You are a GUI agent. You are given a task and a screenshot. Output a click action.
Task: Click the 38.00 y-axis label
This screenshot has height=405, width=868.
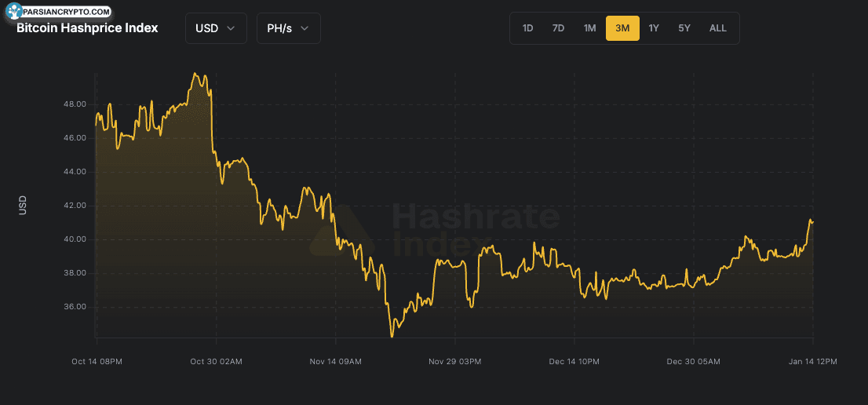(x=76, y=273)
